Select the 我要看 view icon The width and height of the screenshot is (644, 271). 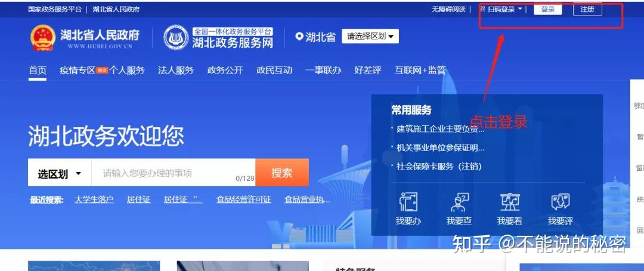[509, 203]
